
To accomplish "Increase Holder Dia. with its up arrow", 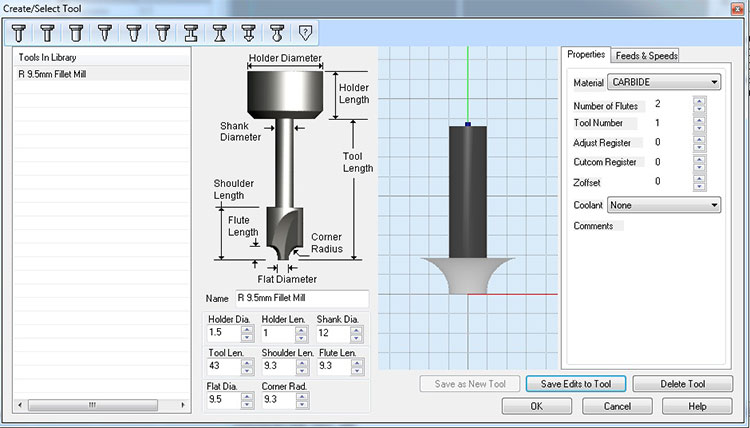I will click(x=247, y=329).
